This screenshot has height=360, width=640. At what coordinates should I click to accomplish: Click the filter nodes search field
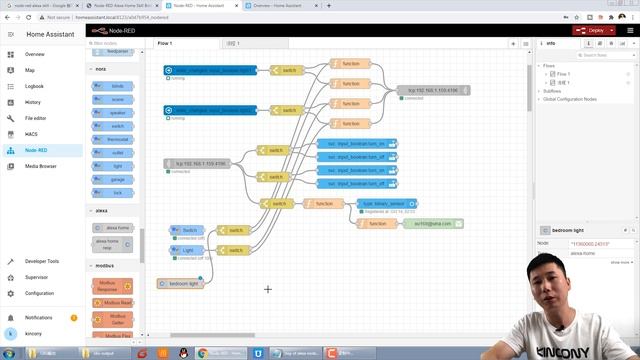(x=115, y=43)
